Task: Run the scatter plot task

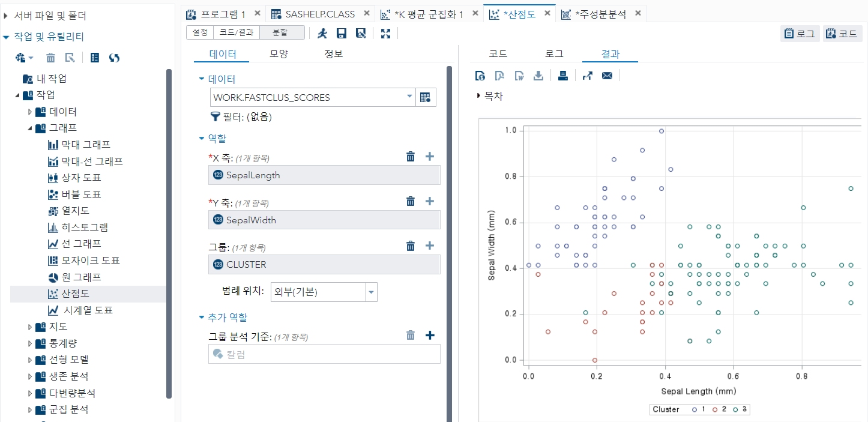Action: point(322,33)
